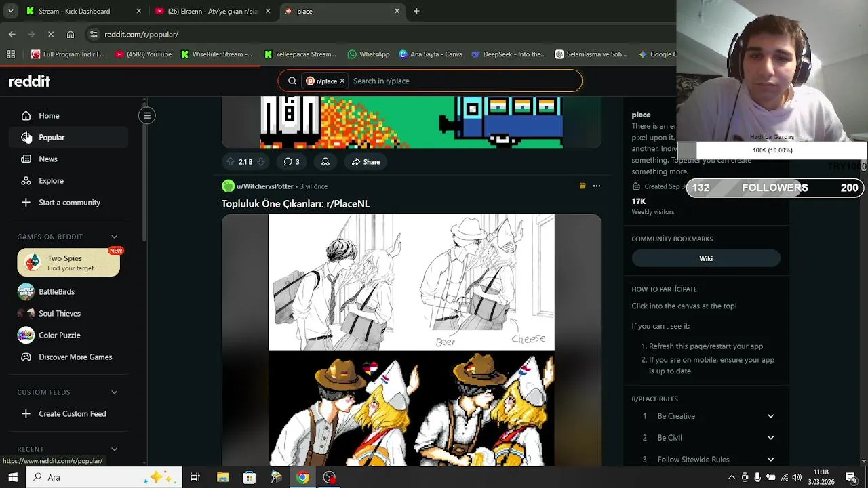Open the u/WitchervsPotter profile link
The width and height of the screenshot is (868, 488).
coord(265,186)
